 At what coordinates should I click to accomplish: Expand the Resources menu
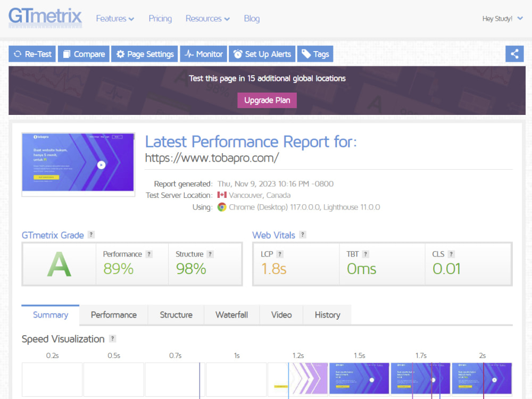(207, 18)
